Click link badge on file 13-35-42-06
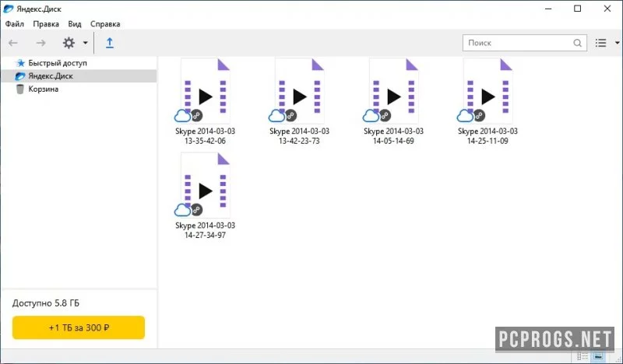The image size is (623, 364). 197,116
